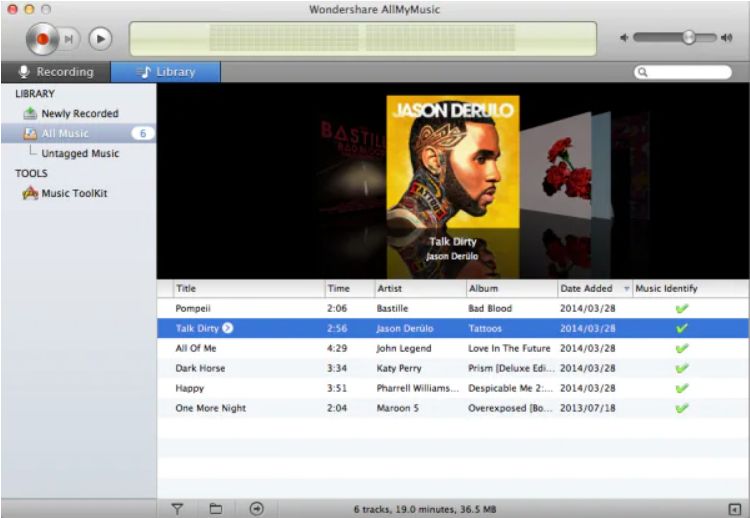Adjust the volume slider knob
Image resolution: width=750 pixels, height=518 pixels.
tap(689, 37)
